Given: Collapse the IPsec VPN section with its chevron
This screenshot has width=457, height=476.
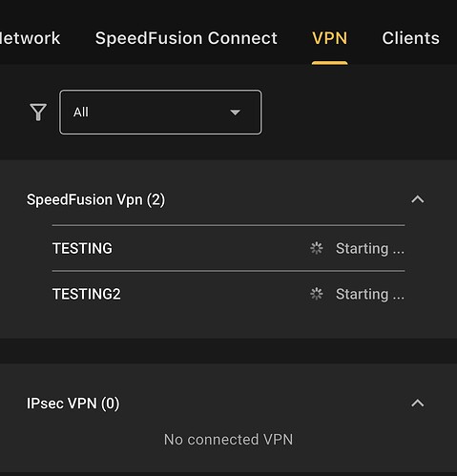Looking at the screenshot, I should pyautogui.click(x=418, y=404).
